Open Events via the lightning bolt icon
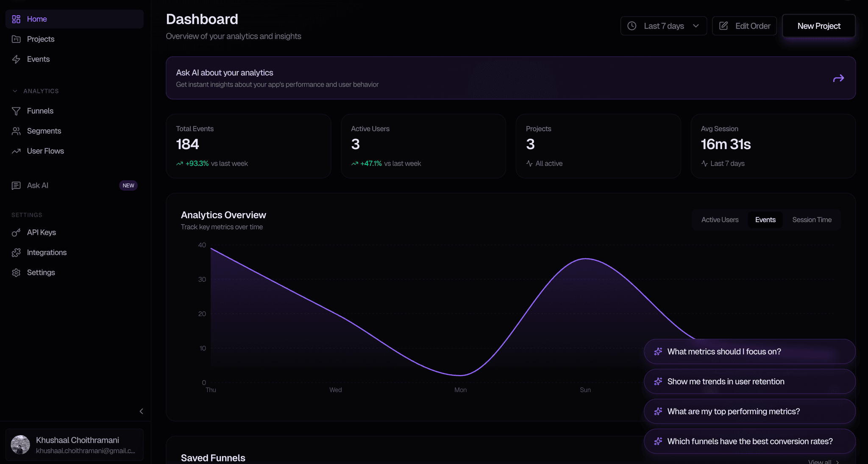The image size is (868, 464). 16,59
